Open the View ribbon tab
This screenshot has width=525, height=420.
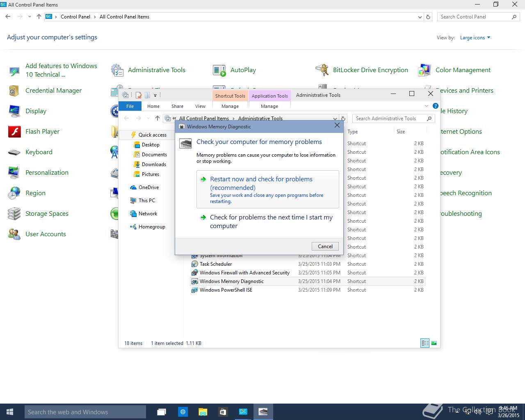tap(200, 106)
